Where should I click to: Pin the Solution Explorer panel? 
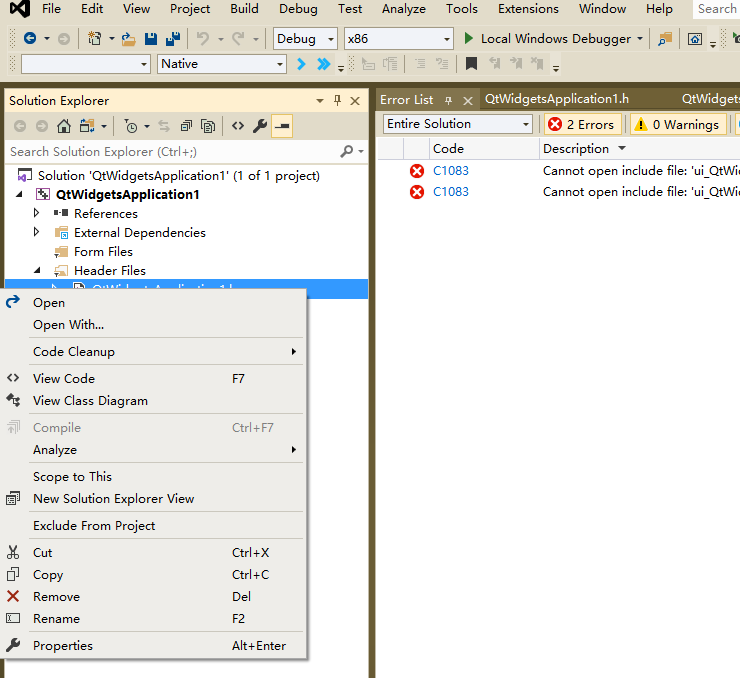337,100
